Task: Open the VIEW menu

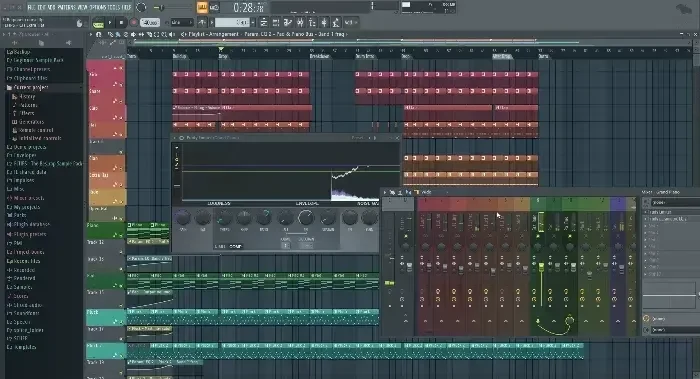Action: click(x=83, y=8)
